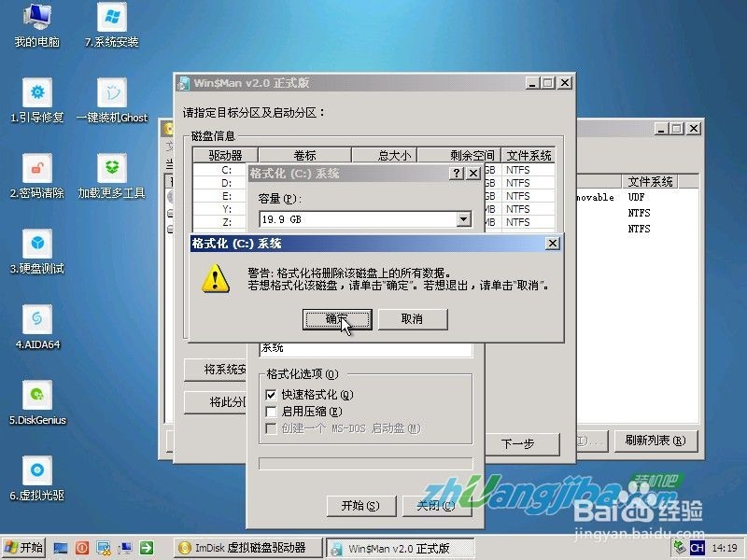The height and width of the screenshot is (560, 747).
Task: Launch the 6.虚拟光驱 icon
Action: point(37,479)
